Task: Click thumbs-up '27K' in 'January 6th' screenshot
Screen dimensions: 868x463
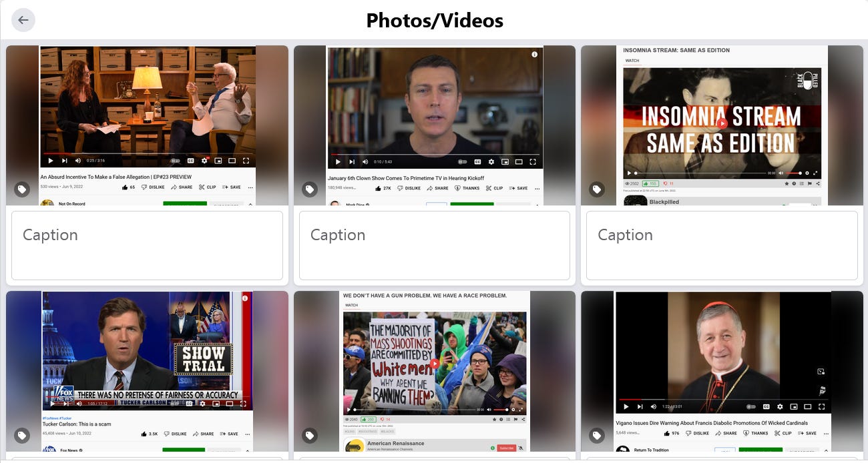Action: click(384, 188)
